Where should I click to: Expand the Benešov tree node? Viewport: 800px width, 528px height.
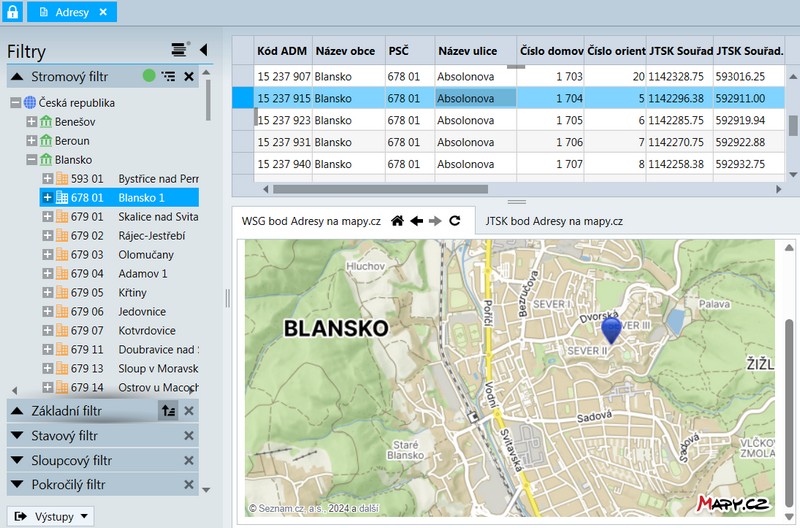[31, 122]
